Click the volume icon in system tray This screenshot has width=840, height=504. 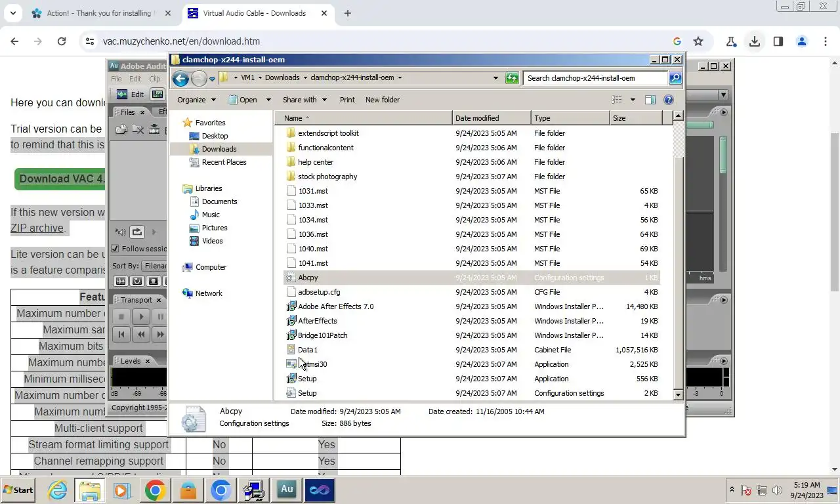click(x=777, y=490)
